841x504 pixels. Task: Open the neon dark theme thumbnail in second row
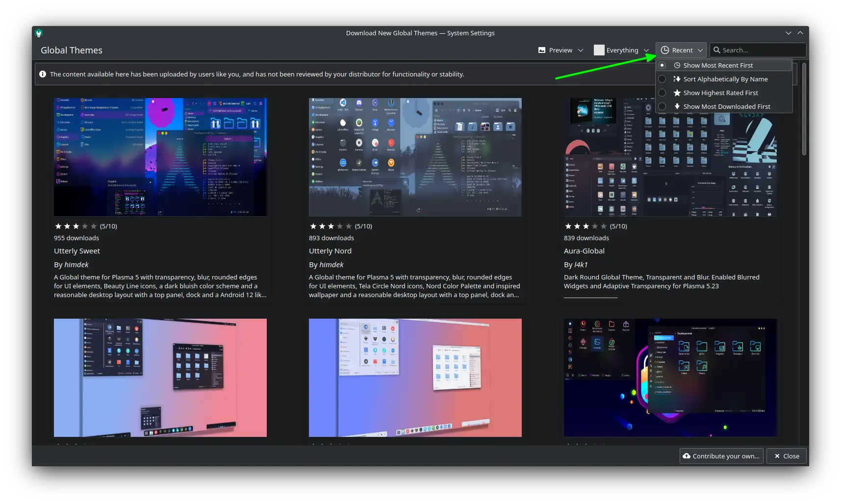click(x=670, y=378)
